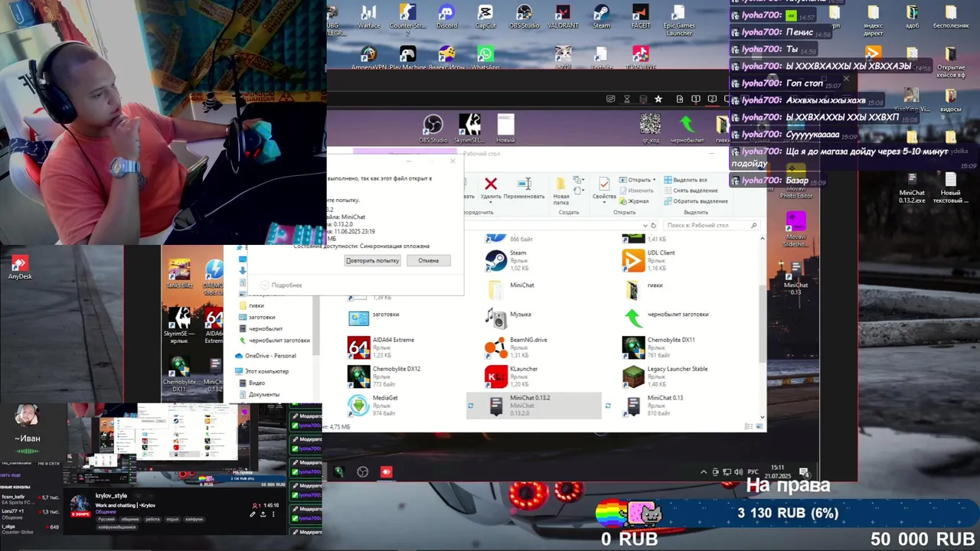Click Deselect (Снять выделение) in ribbon
This screenshot has height=551, width=980.
(x=690, y=191)
